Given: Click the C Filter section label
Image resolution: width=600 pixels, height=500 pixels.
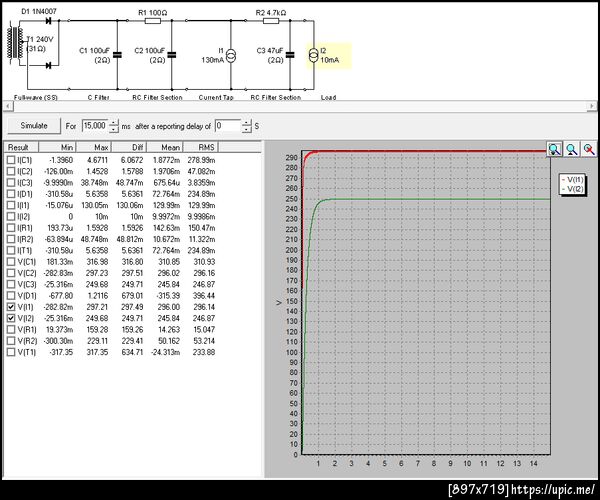Looking at the screenshot, I should tap(99, 98).
